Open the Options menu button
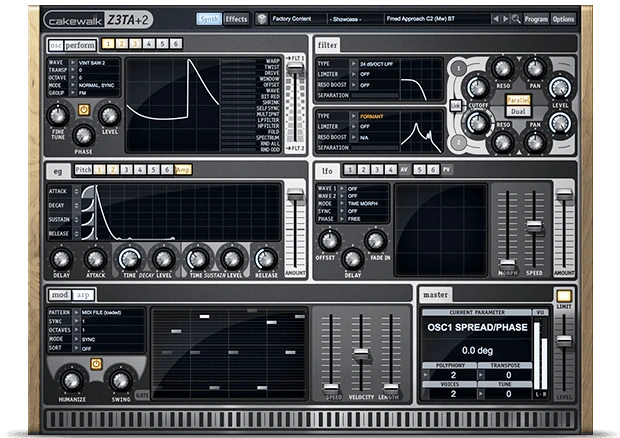 563,19
